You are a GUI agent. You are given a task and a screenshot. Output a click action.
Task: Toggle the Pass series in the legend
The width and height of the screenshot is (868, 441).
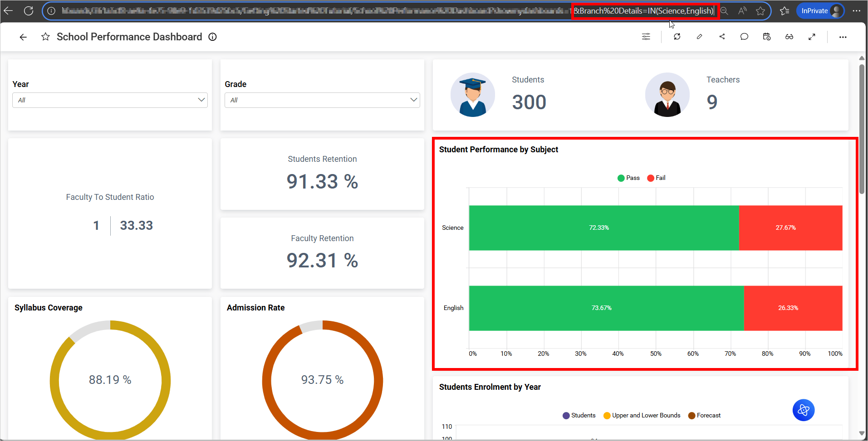pyautogui.click(x=628, y=178)
